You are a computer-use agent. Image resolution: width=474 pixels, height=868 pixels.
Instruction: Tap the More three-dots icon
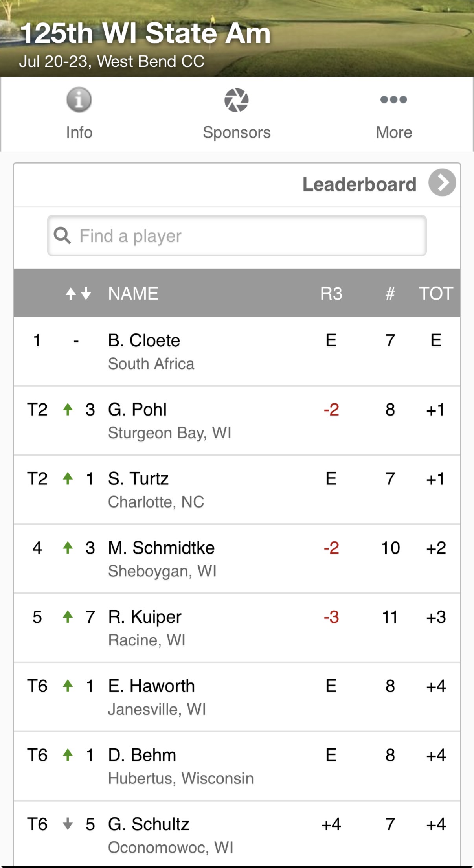(393, 99)
